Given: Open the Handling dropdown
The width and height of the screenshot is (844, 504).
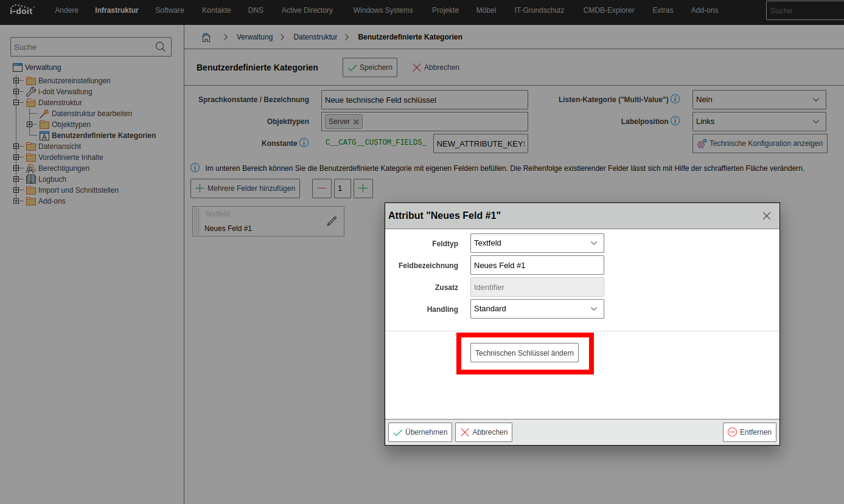Looking at the screenshot, I should click(537, 309).
